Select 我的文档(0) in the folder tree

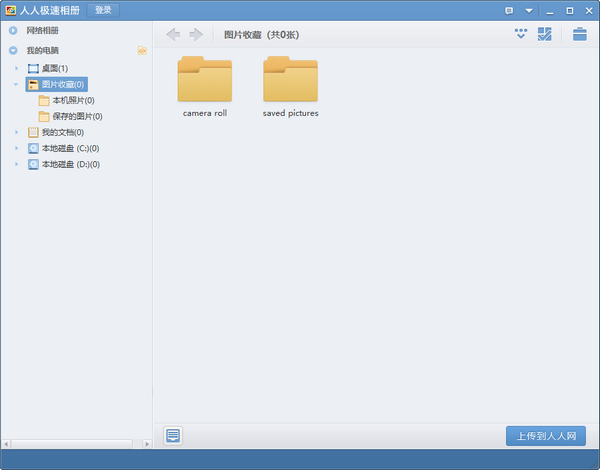coord(62,132)
